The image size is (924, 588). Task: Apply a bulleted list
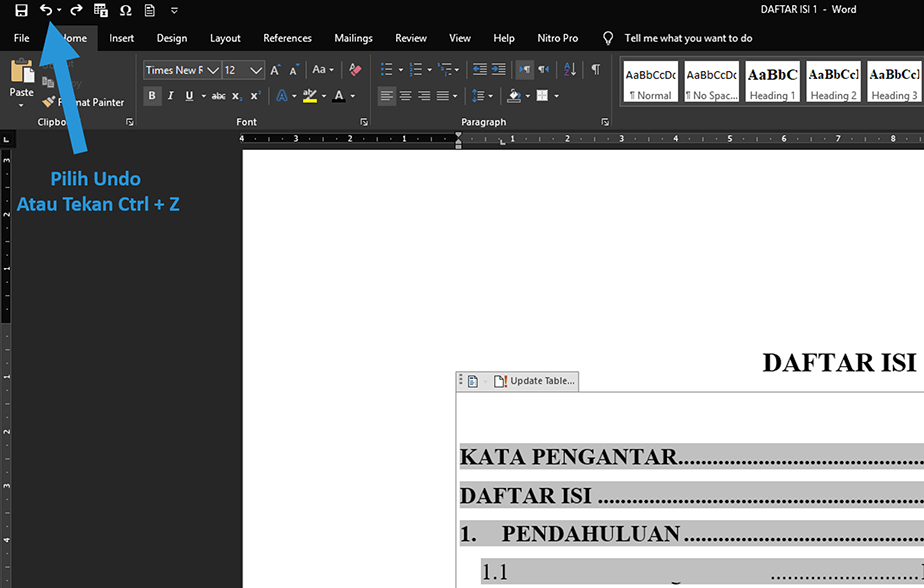click(387, 70)
